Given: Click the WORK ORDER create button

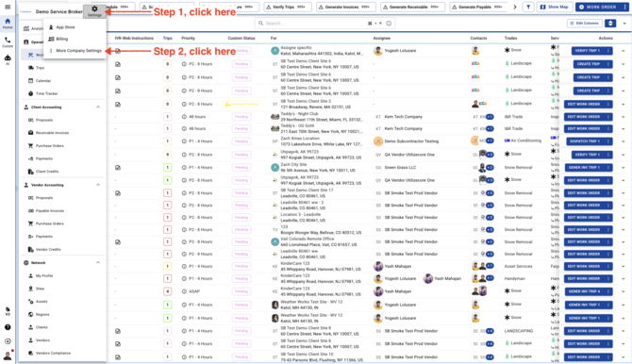Looking at the screenshot, I should pos(598,7).
